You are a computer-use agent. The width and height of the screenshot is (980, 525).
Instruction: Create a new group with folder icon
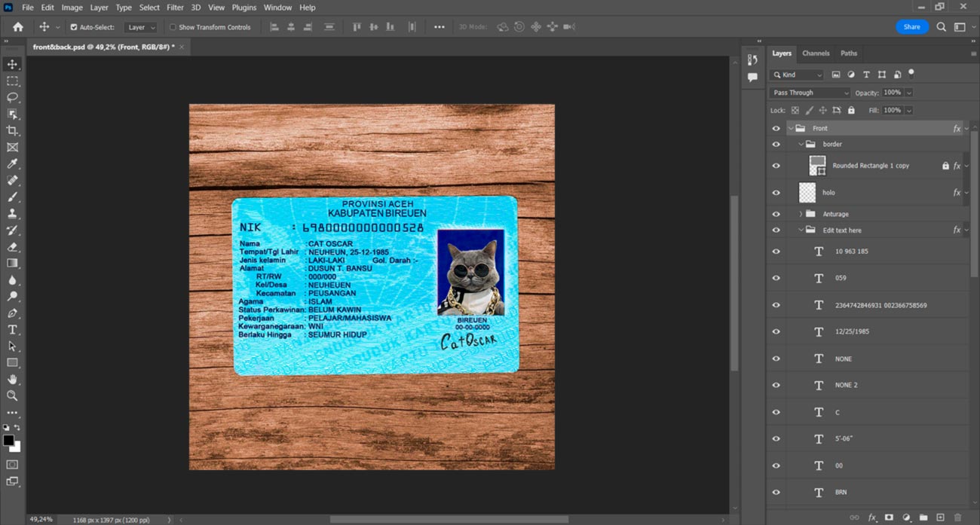click(923, 517)
